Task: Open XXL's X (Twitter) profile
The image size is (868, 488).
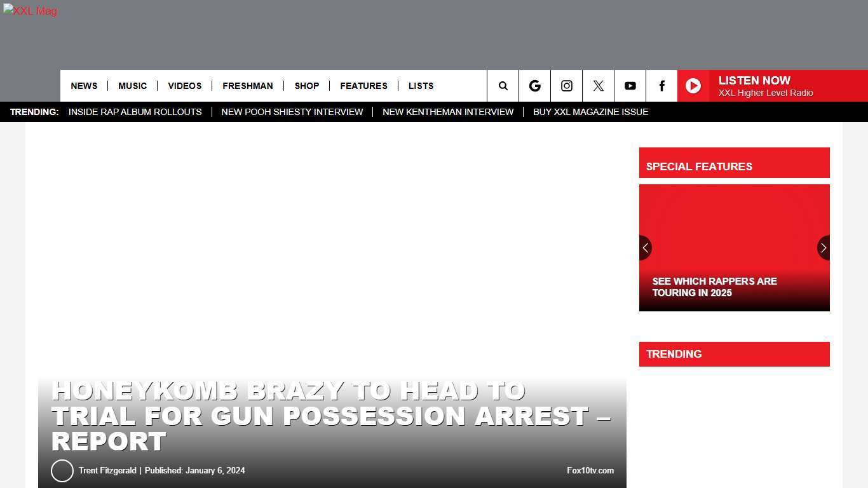Action: pos(598,86)
